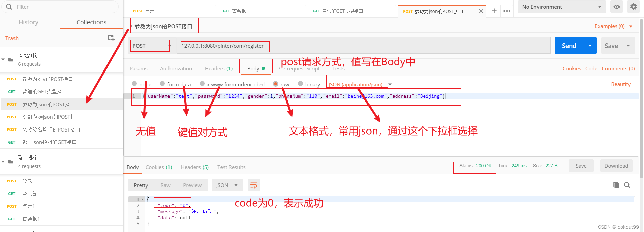
Task: Open the tab options ellipsis menu
Action: pos(507,11)
